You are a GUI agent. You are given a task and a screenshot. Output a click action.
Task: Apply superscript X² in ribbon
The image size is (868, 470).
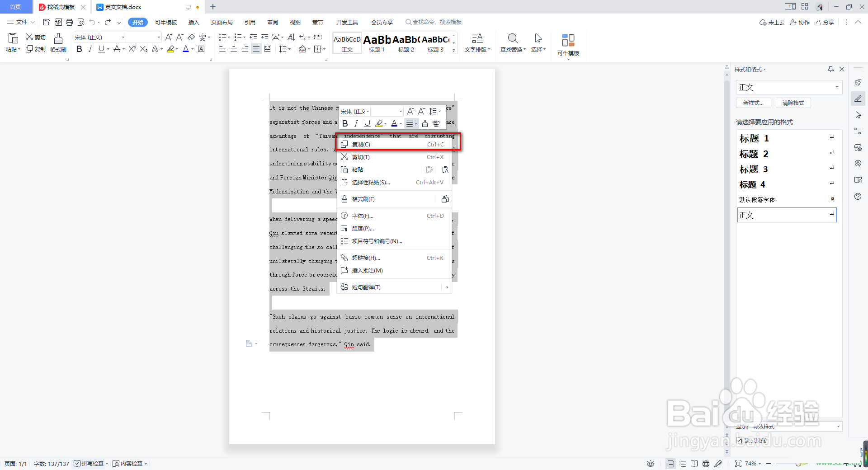(132, 49)
